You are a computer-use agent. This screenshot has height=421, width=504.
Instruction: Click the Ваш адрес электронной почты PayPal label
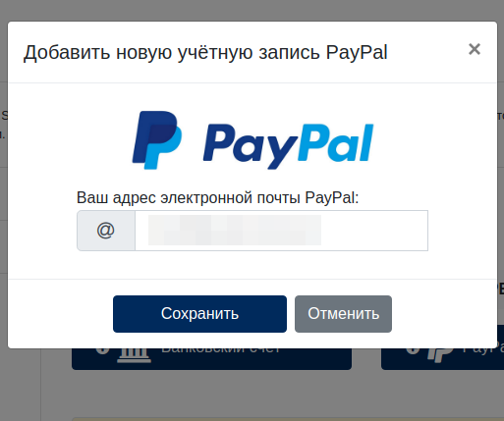coord(217,197)
